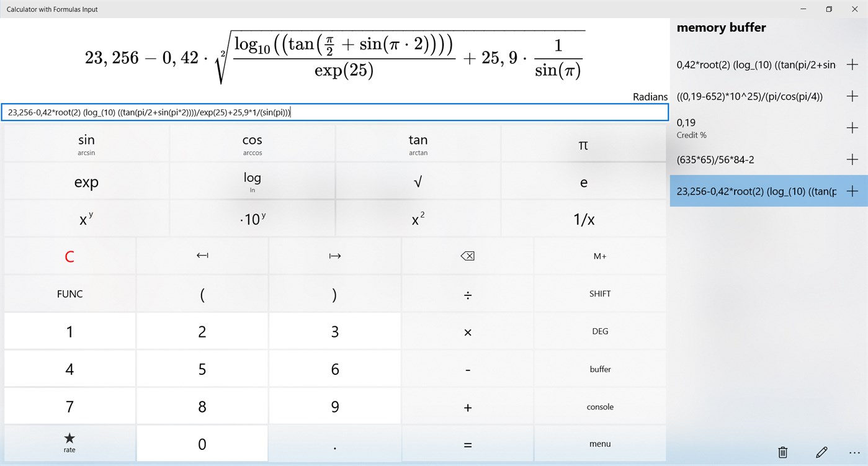Open the FUNC functions list

[69, 293]
